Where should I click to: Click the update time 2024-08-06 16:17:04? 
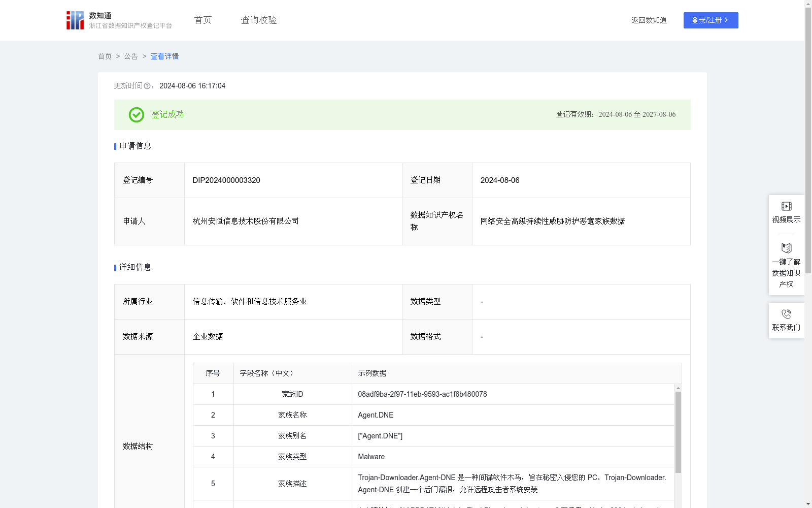click(x=192, y=86)
